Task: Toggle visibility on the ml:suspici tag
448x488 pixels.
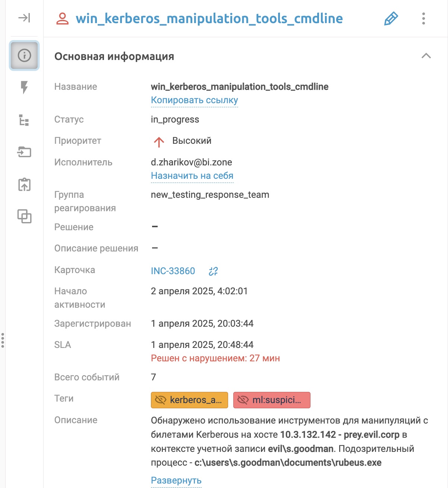Action: (x=243, y=400)
